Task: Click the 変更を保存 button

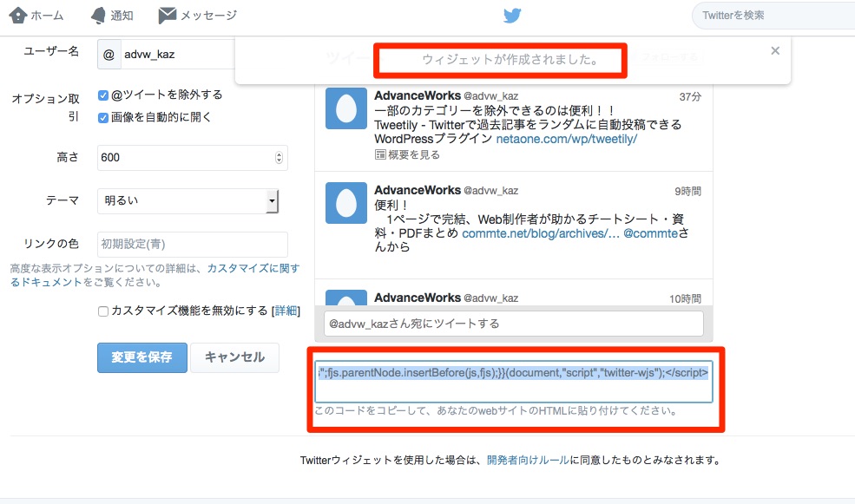Action: click(x=142, y=357)
